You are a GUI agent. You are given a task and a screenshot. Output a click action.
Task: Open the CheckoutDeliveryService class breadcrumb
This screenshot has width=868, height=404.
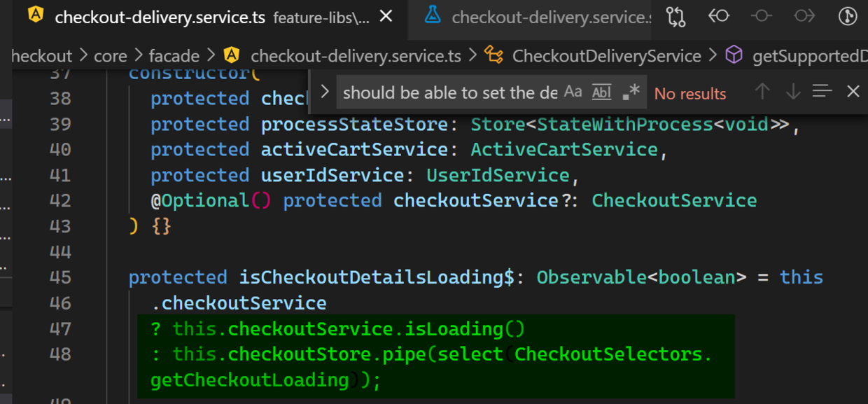607,56
